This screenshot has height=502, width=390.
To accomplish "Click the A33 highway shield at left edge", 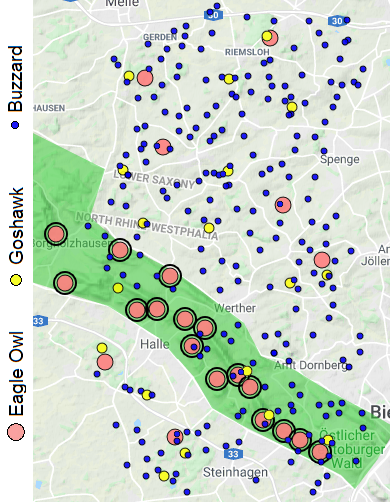I will (x=40, y=321).
